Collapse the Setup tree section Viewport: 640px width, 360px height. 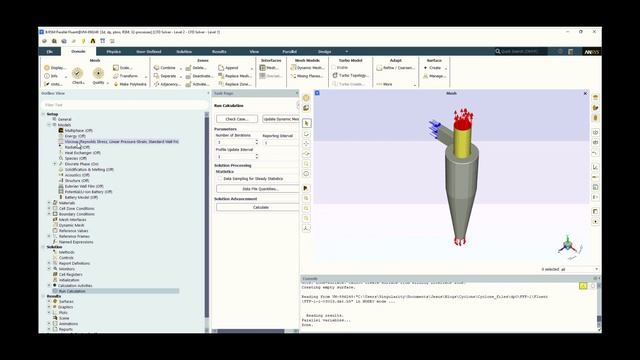tap(44, 114)
